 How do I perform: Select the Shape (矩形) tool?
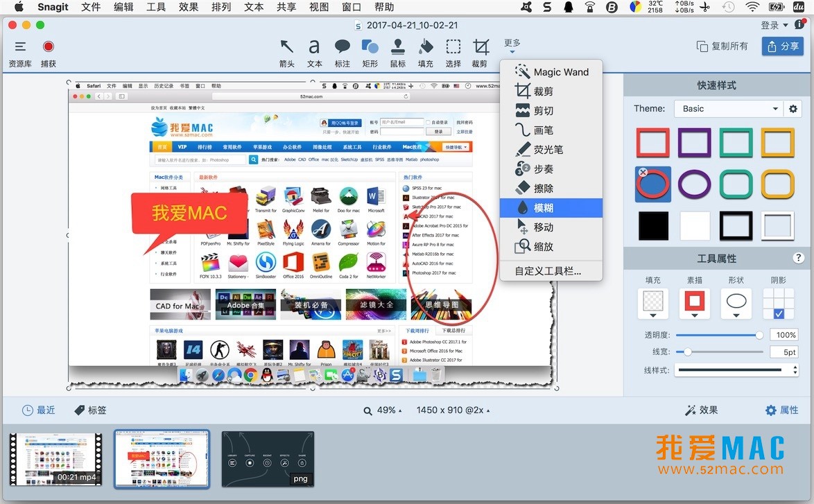tap(370, 53)
